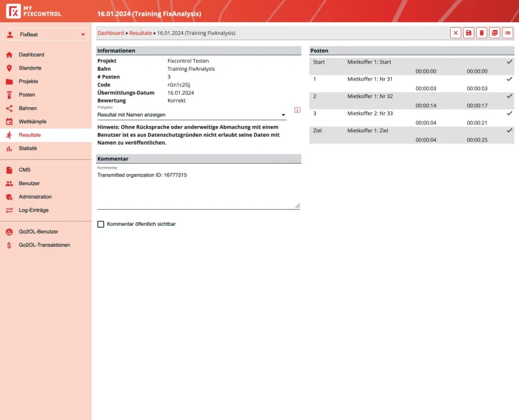Click into the Kommentar text area
Screen dimensions: 519x420
pyautogui.click(x=199, y=190)
